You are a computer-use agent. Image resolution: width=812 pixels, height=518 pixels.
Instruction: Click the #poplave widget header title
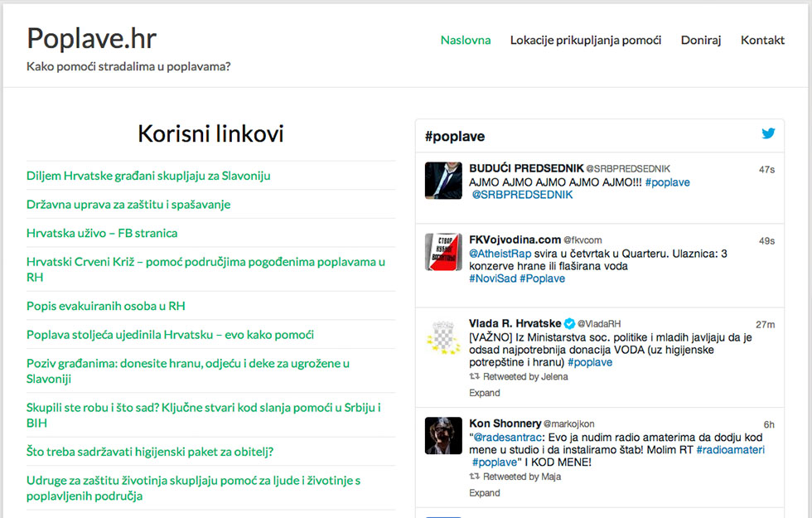455,137
